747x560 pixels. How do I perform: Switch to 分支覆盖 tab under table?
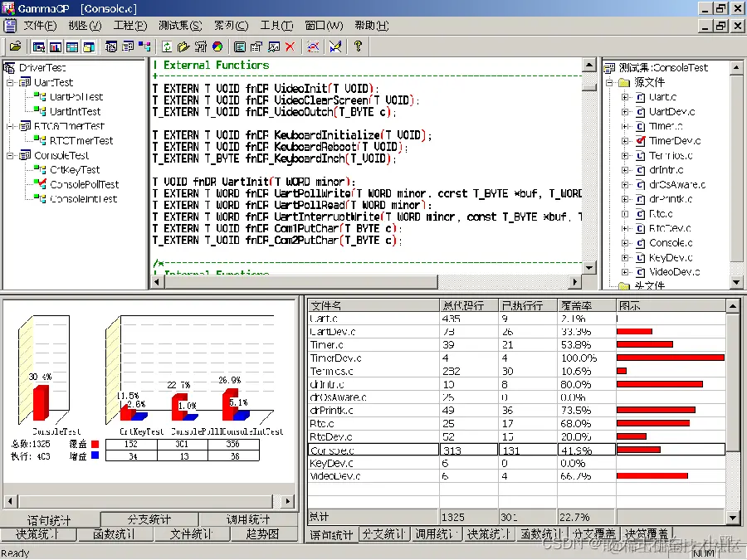(594, 534)
